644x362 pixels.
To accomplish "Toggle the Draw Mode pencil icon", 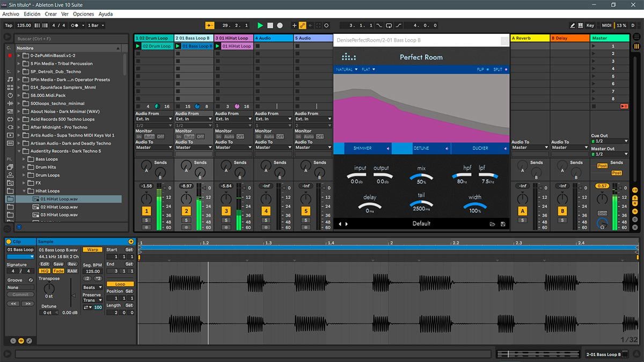I will point(573,25).
